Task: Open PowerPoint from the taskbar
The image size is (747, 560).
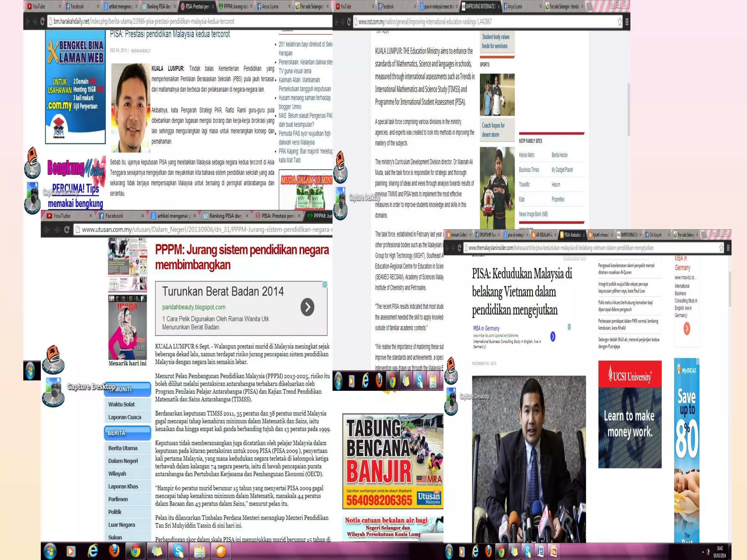Action: (554, 552)
